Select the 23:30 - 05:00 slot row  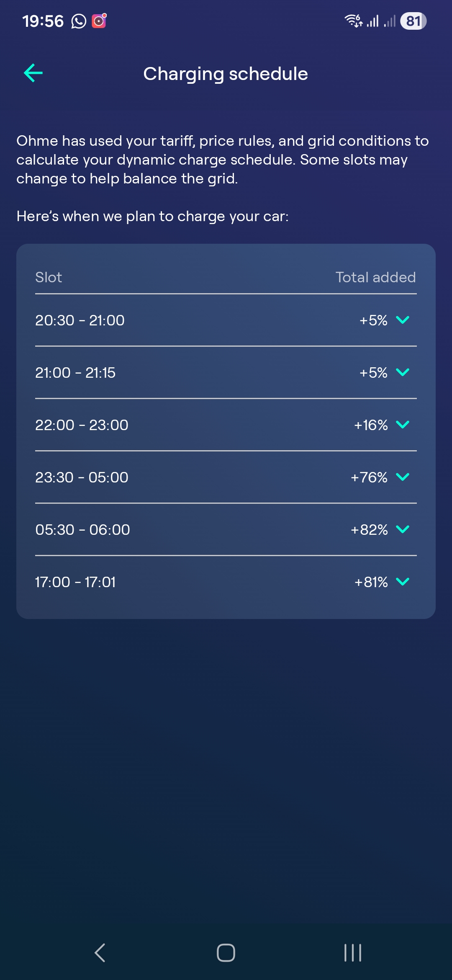(x=226, y=477)
